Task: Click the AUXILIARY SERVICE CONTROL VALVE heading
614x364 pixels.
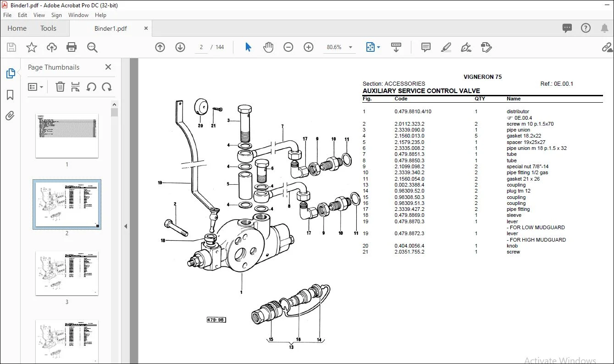Action: (x=421, y=91)
